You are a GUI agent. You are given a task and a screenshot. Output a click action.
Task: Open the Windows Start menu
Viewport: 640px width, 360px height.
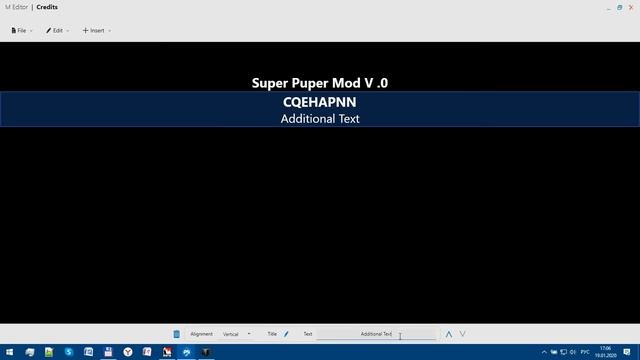[9, 352]
